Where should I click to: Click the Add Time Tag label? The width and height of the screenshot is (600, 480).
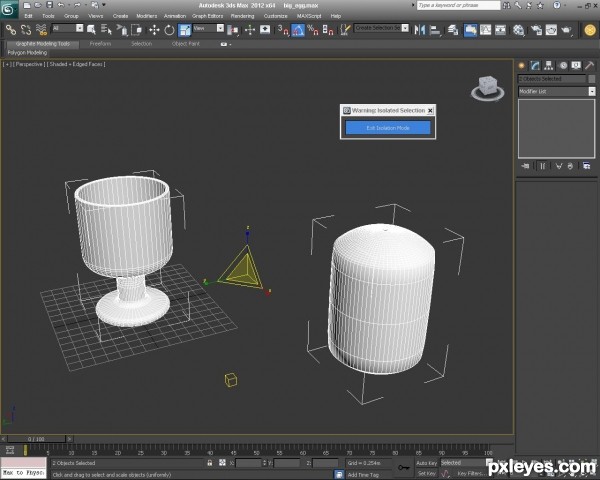(363, 475)
